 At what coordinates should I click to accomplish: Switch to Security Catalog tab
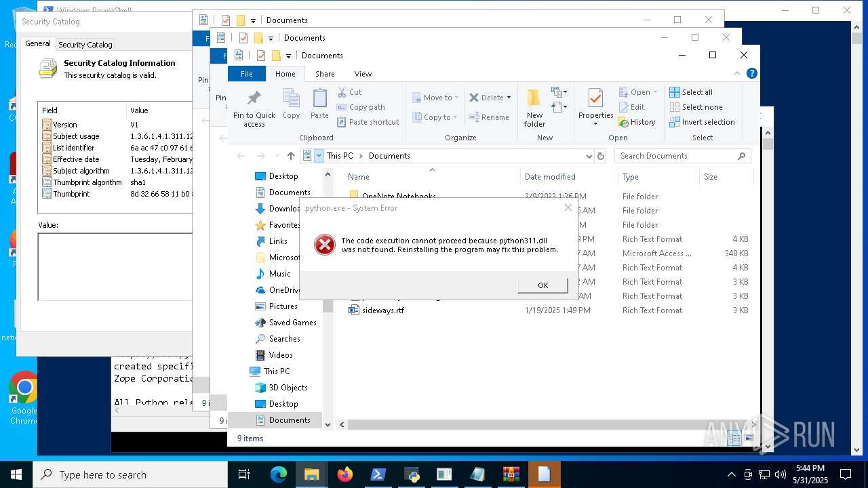(x=85, y=45)
